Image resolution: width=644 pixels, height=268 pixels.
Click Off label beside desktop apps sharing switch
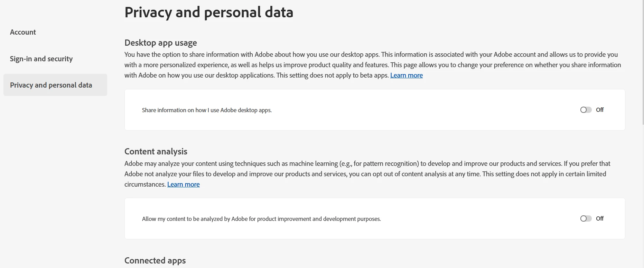coord(599,110)
